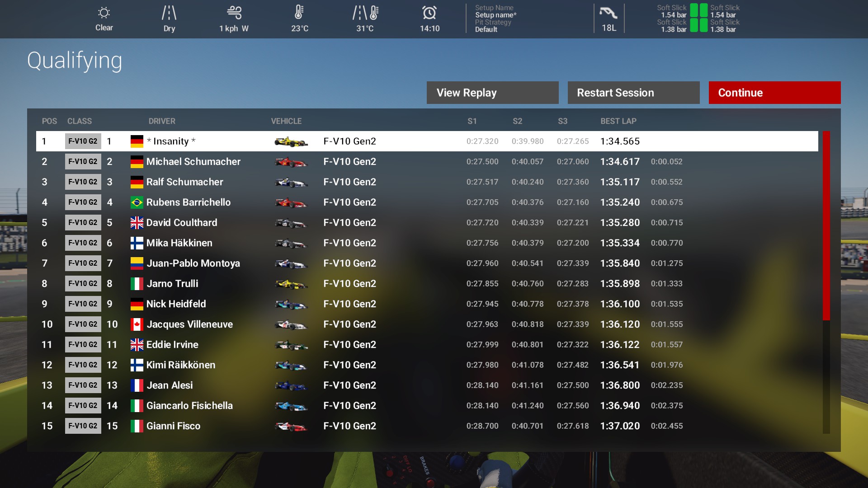Click the wind speed icon

234,13
